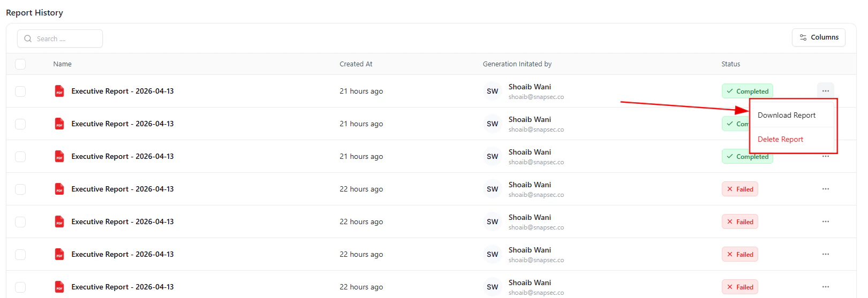The height and width of the screenshot is (298, 868).
Task: Click the PDF icon of the second Failed report
Action: tap(59, 221)
